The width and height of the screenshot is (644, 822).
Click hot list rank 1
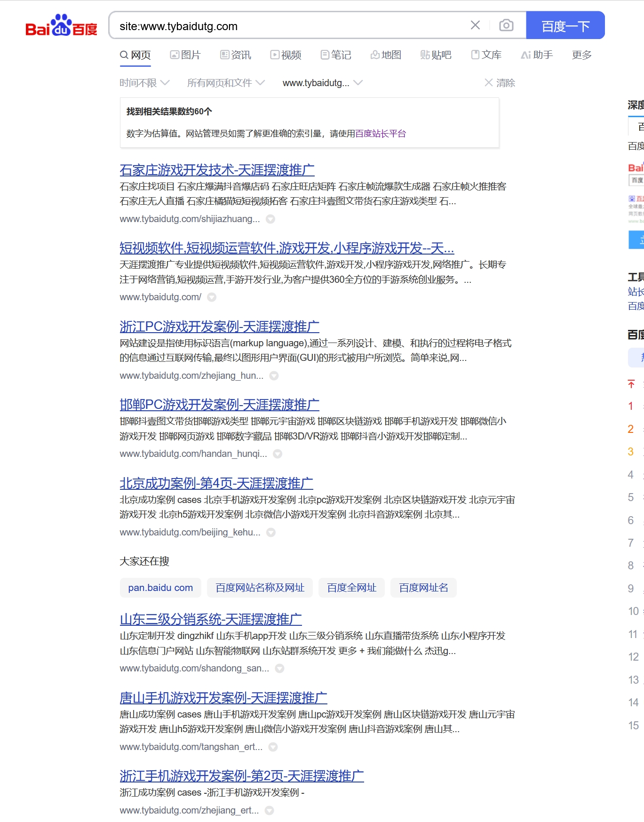(631, 406)
